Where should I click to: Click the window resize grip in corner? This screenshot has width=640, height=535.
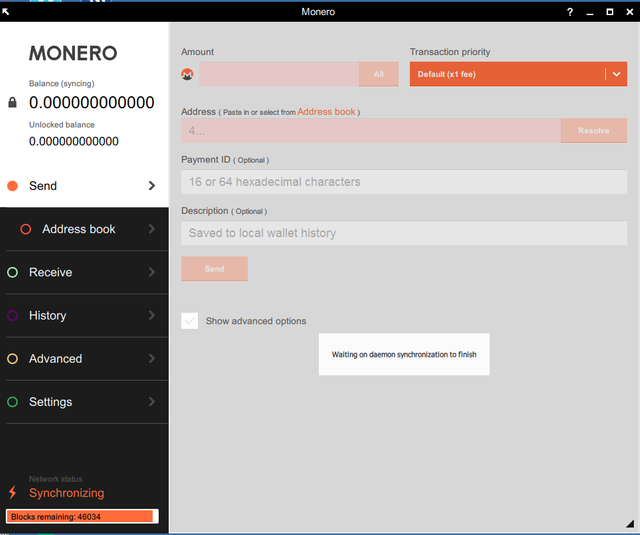tap(630, 524)
